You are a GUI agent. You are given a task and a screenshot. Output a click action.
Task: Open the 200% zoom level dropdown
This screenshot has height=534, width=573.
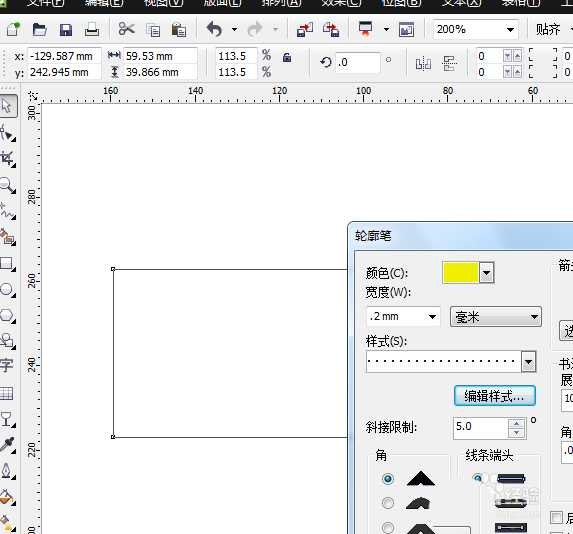[x=510, y=30]
